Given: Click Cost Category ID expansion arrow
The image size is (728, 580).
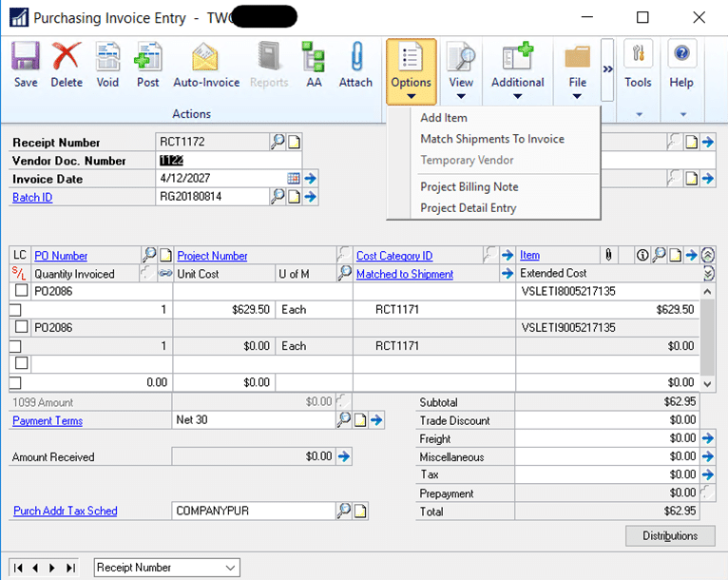Looking at the screenshot, I should 508,255.
